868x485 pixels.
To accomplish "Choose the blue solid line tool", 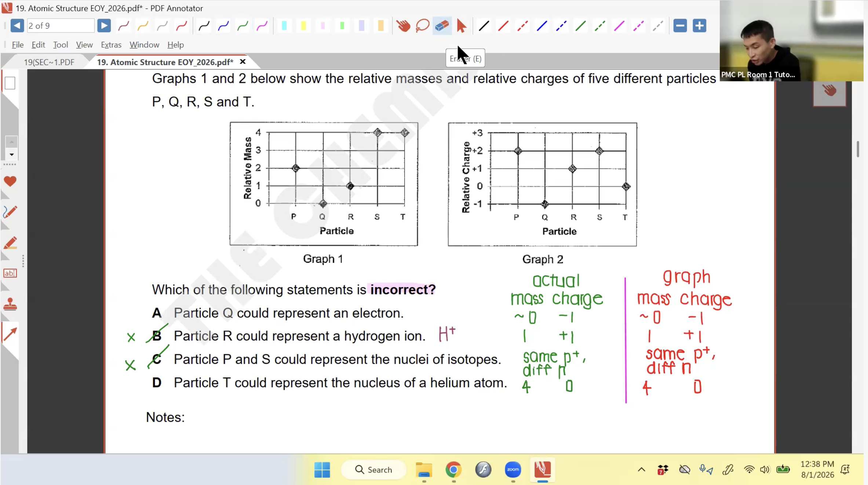I will (x=542, y=26).
